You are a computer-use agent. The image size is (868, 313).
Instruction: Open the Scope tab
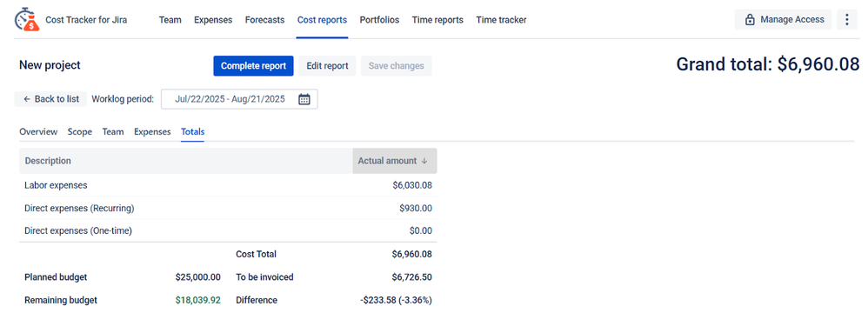[80, 131]
